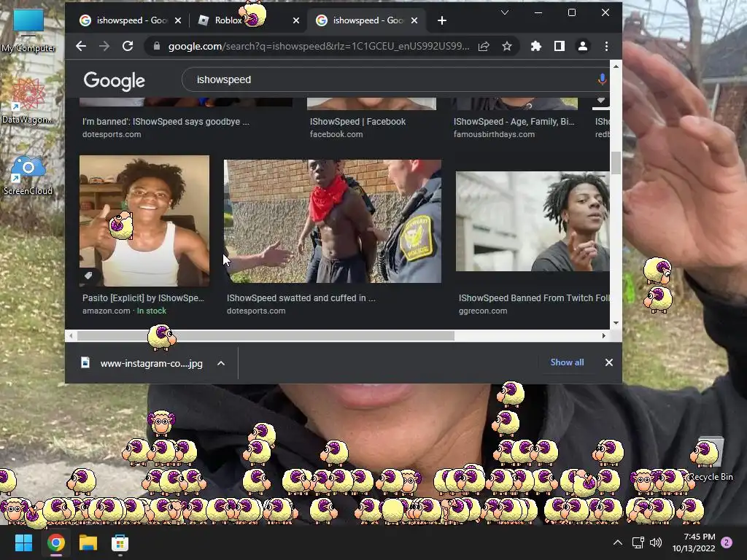Viewport: 747px width, 560px height.
Task: Switch to first ishowspeed Google tab
Action: pos(125,20)
